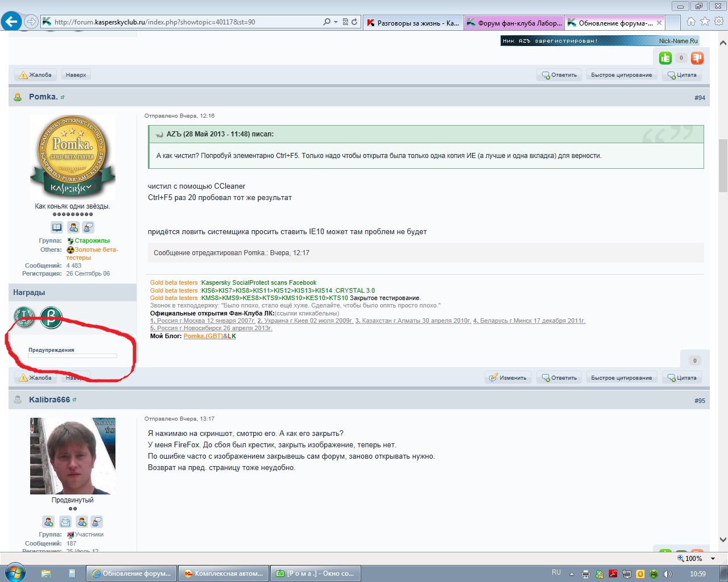Expand the address bar search dropdown arrow
This screenshot has height=582, width=728.
coord(336,22)
